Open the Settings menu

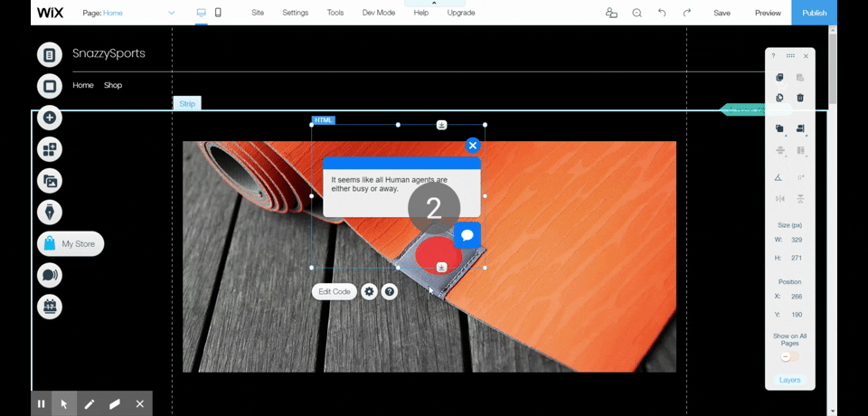pyautogui.click(x=296, y=13)
